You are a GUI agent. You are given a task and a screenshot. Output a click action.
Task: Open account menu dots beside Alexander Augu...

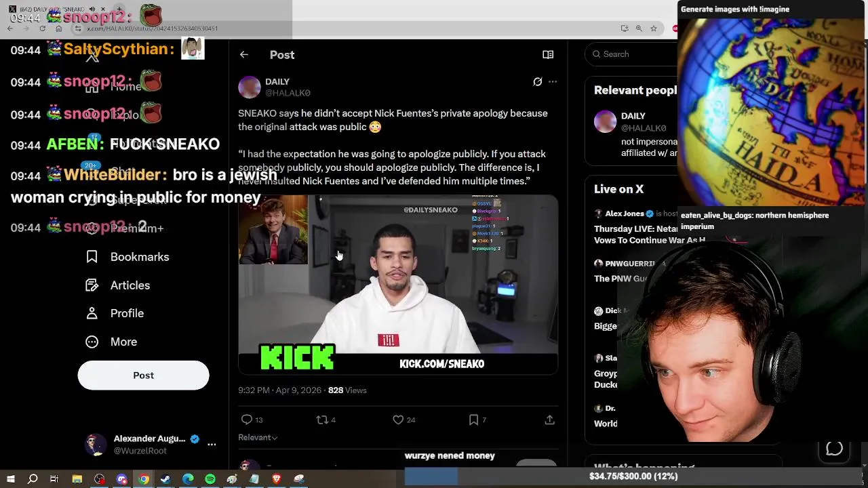(212, 445)
